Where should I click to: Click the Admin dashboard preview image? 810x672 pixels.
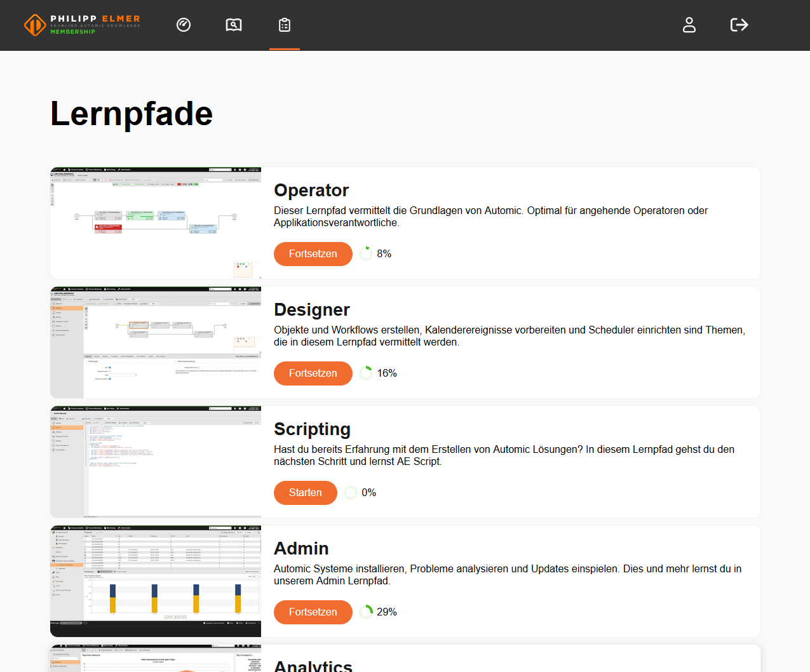pos(156,581)
